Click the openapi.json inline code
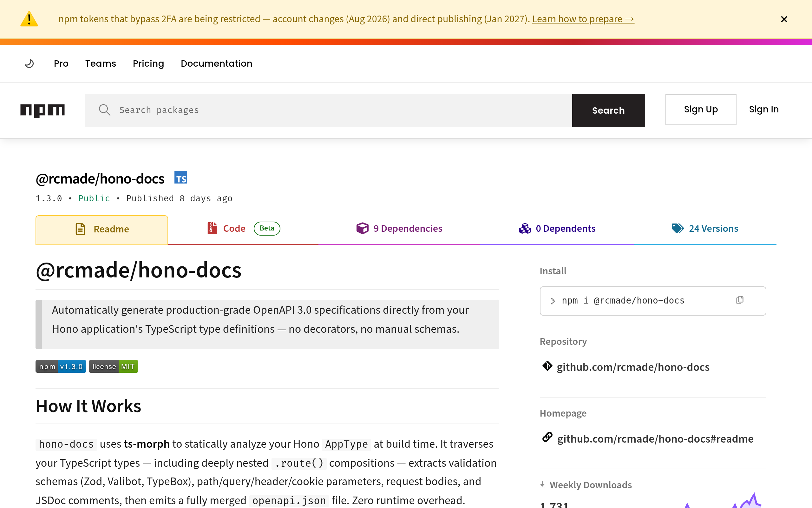The width and height of the screenshot is (812, 508). click(289, 501)
